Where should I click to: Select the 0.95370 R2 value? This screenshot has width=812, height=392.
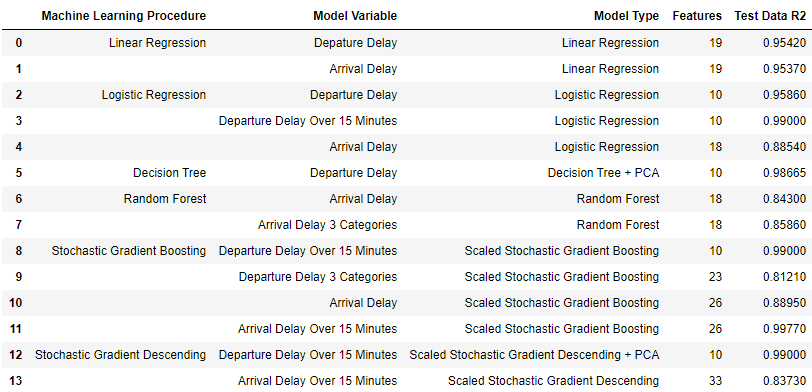coord(785,69)
